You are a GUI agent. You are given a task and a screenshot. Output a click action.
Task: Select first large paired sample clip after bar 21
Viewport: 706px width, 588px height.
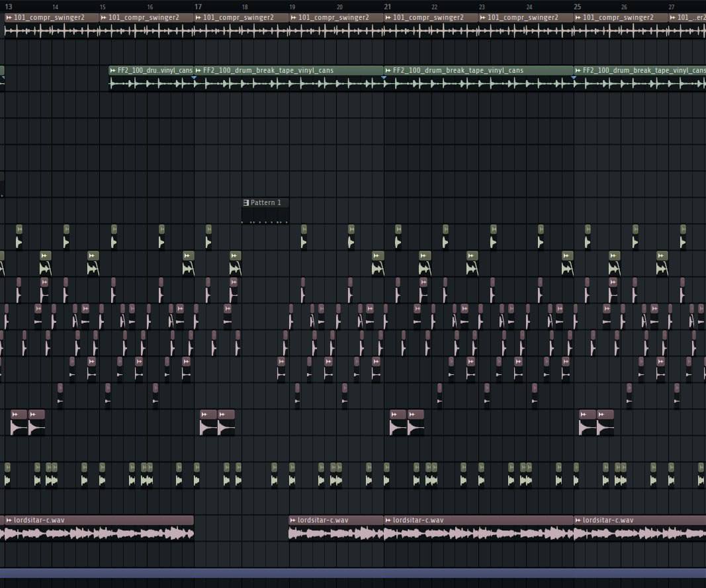398,423
